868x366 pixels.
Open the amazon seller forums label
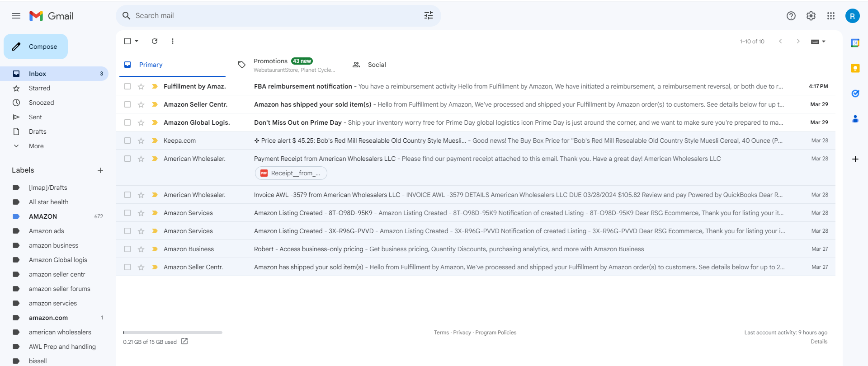(x=54, y=289)
